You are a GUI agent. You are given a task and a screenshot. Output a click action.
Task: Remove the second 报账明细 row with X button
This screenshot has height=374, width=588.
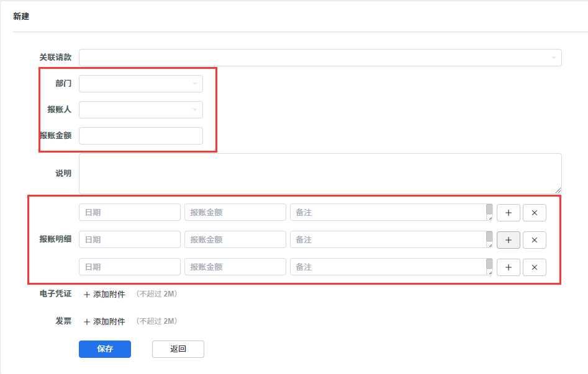pyautogui.click(x=535, y=240)
